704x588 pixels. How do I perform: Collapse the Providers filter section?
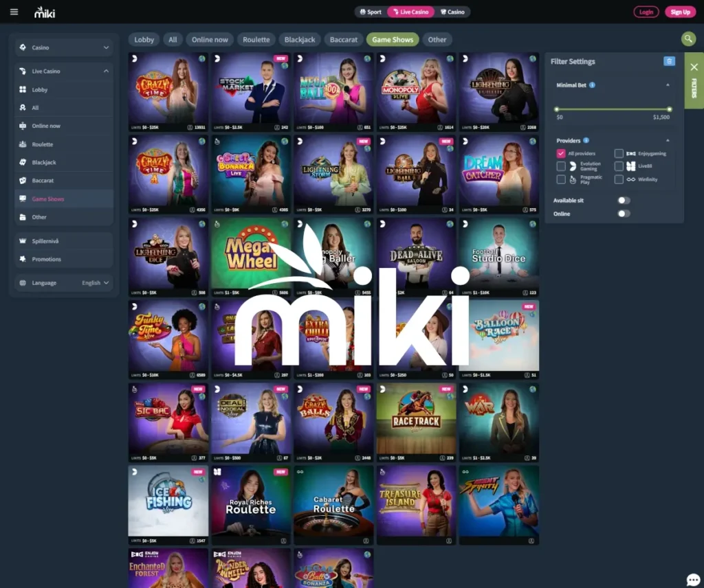pos(668,140)
